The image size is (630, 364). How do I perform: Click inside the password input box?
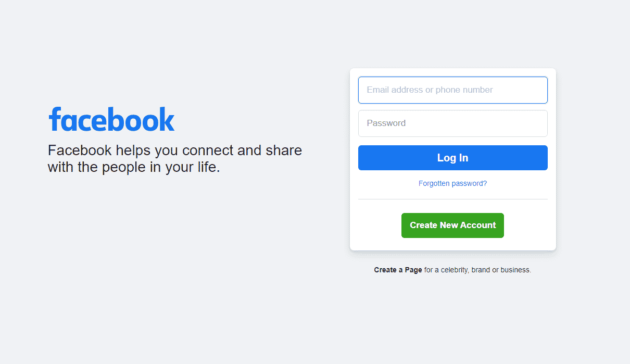tap(452, 123)
